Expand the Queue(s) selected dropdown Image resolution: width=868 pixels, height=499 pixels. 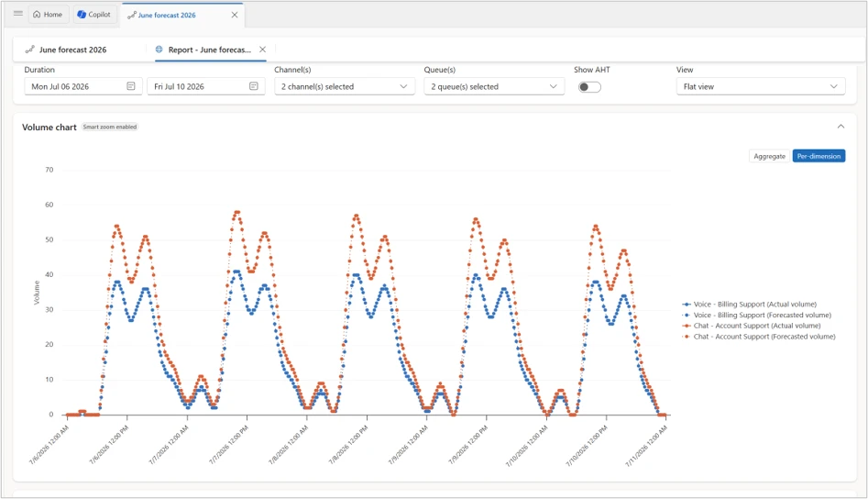[x=494, y=86]
